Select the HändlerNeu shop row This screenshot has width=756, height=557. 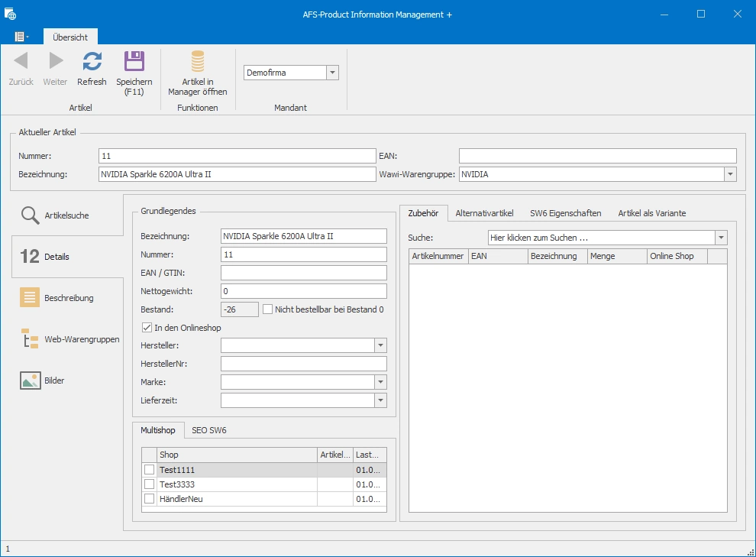pos(264,499)
